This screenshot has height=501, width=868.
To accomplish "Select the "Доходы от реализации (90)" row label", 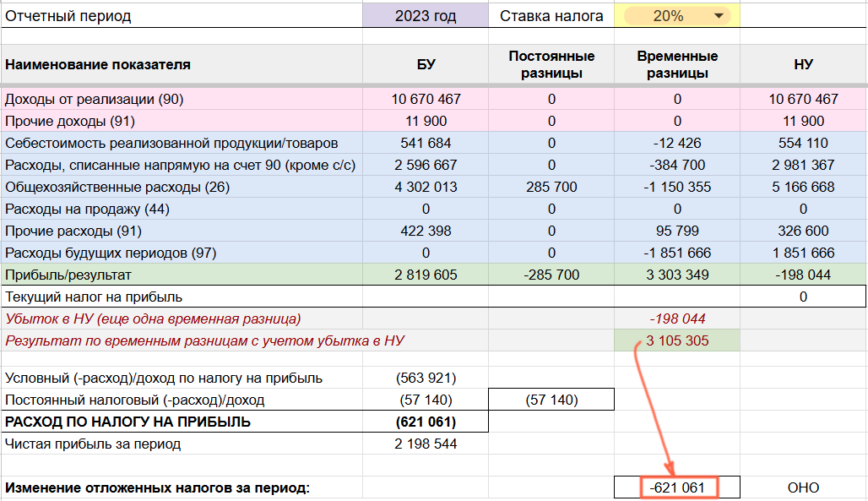I will (x=95, y=99).
